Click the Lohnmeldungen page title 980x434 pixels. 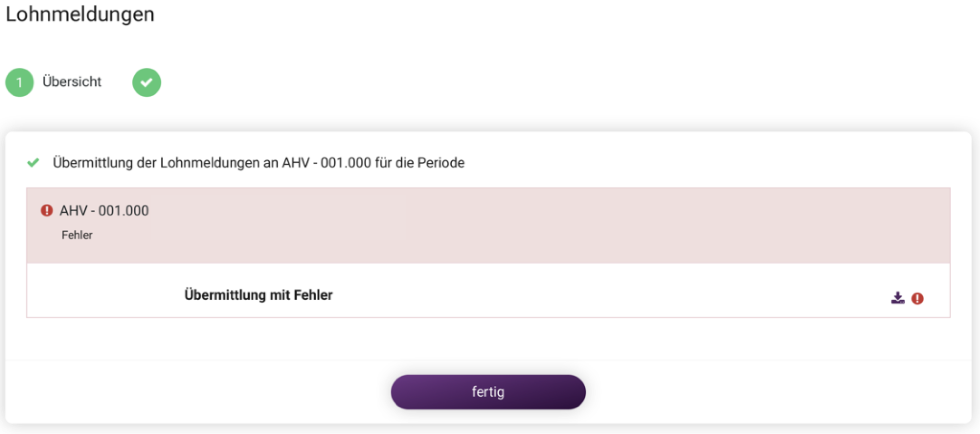[x=80, y=14]
